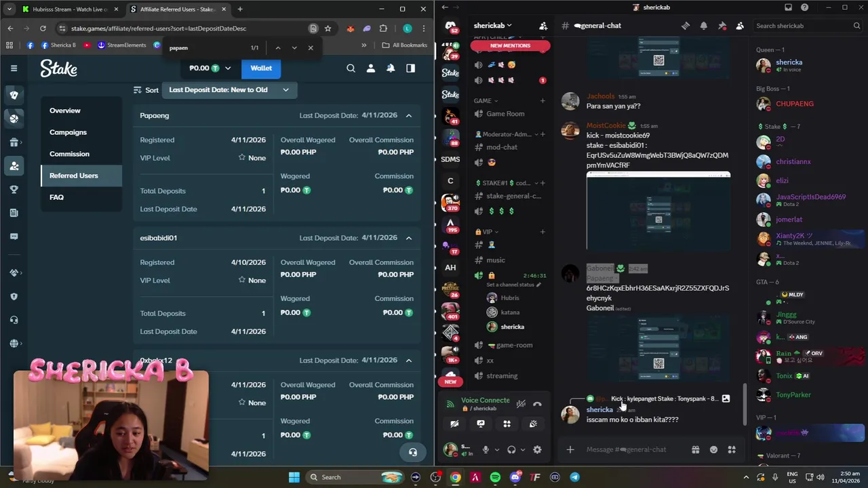Click the Stake logo
The height and width of the screenshot is (488, 868).
click(58, 68)
